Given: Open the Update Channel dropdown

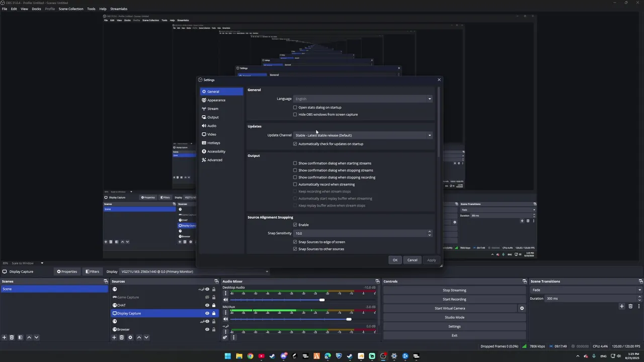Looking at the screenshot, I should click(x=363, y=135).
